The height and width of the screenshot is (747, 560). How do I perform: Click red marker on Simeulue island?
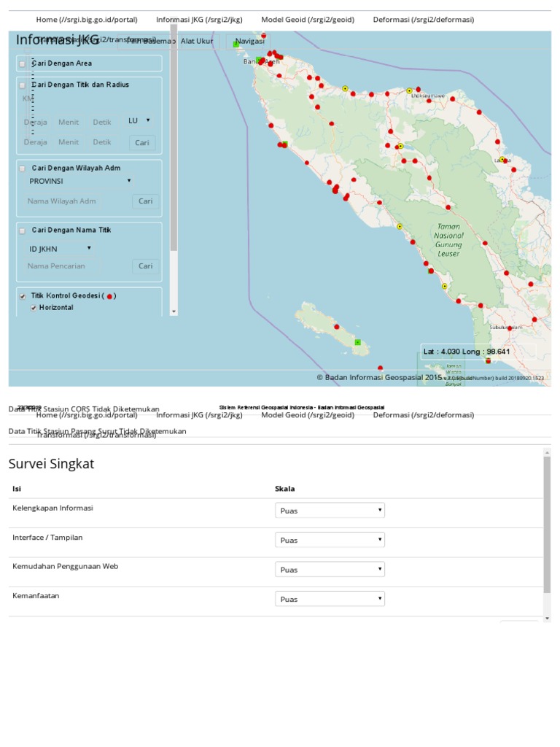coord(337,327)
